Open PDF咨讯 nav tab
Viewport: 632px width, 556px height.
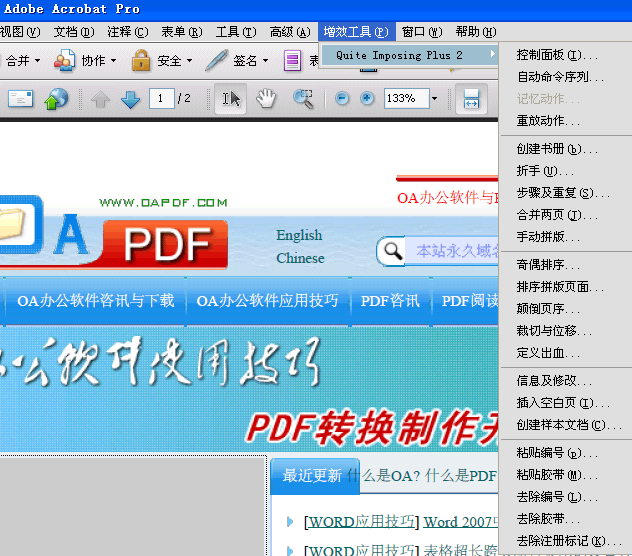(390, 301)
